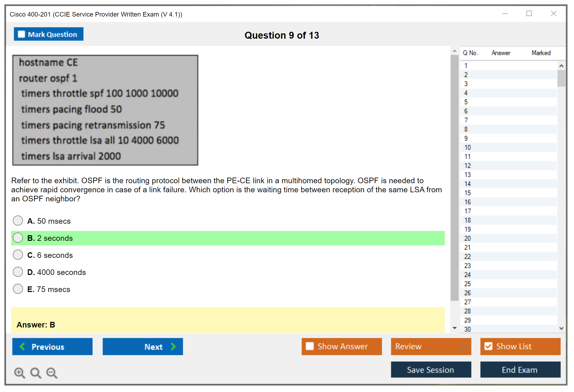
Task: Click the question list scrollbar thumb
Action: pyautogui.click(x=561, y=78)
